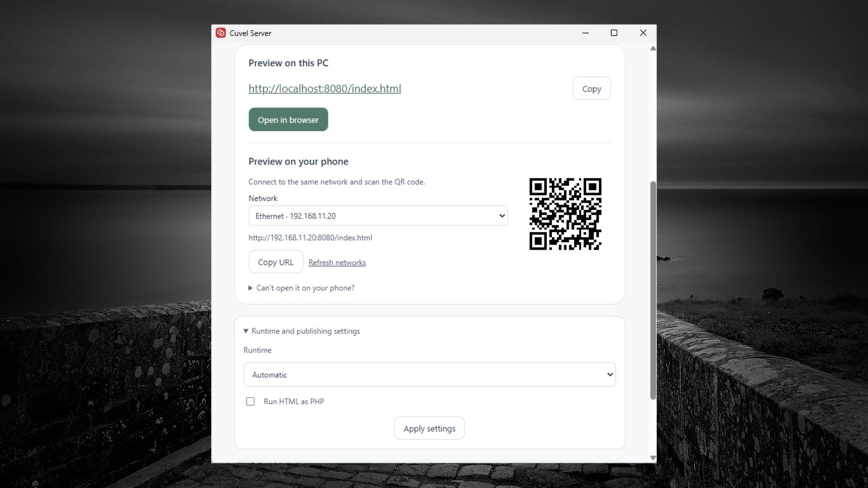The height and width of the screenshot is (488, 868).
Task: Click the scroll down arrow
Action: [653, 458]
